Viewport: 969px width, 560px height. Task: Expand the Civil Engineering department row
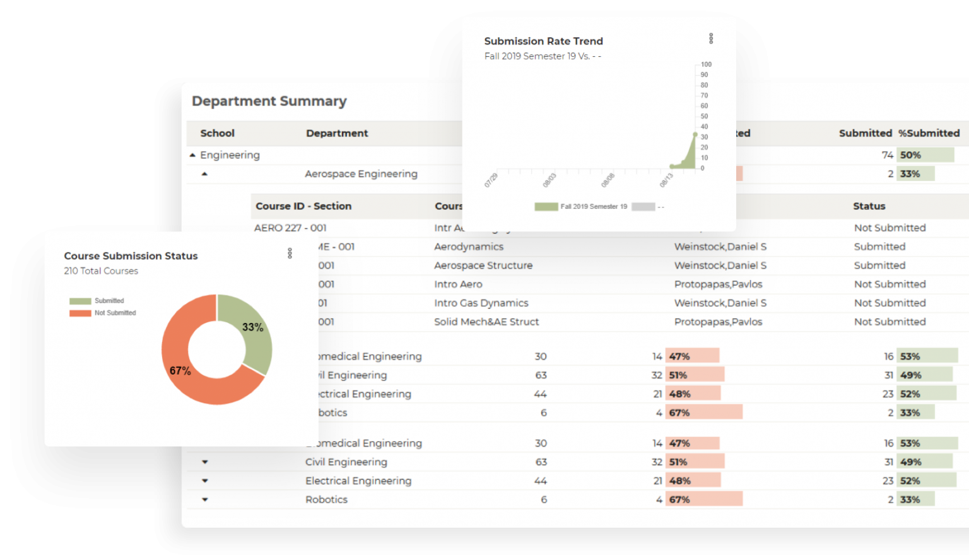tap(204, 462)
